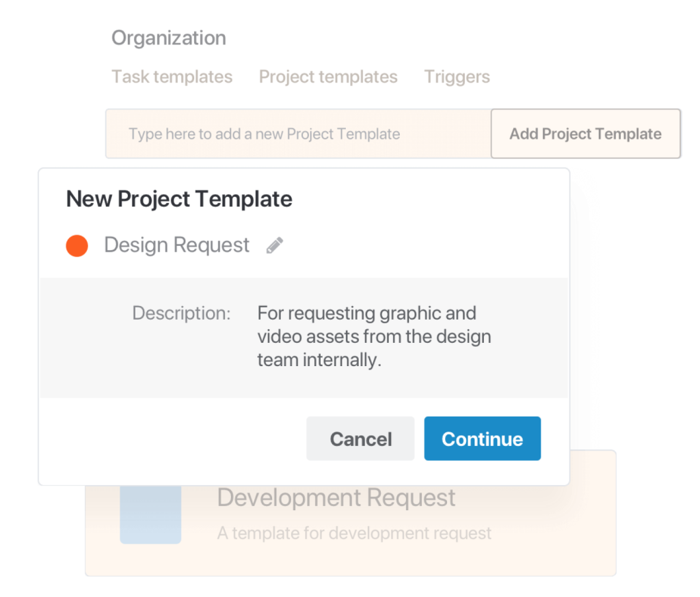700x597 pixels.
Task: Click the pencil edit icon beside Design Request
Action: [275, 245]
